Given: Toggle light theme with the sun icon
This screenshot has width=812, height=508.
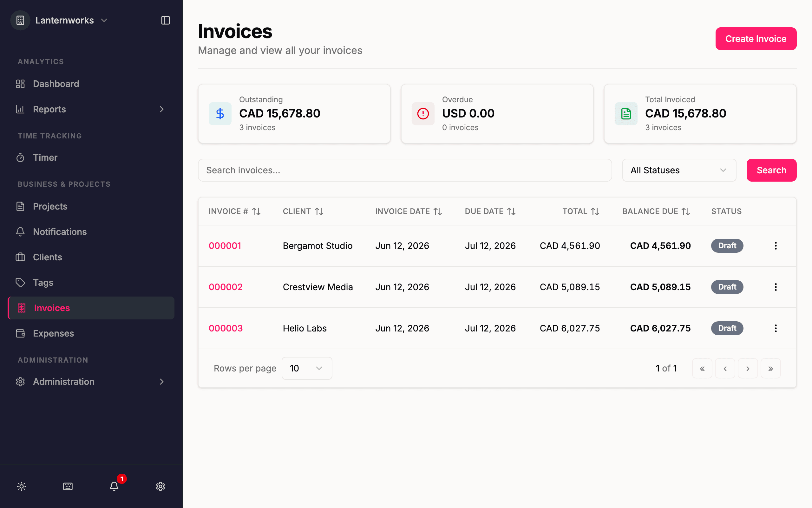Looking at the screenshot, I should pos(22,486).
